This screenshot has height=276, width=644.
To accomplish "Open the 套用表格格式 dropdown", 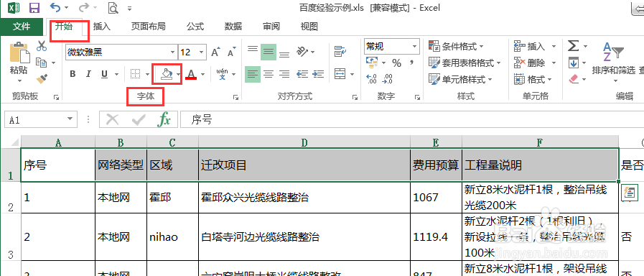I will click(465, 63).
